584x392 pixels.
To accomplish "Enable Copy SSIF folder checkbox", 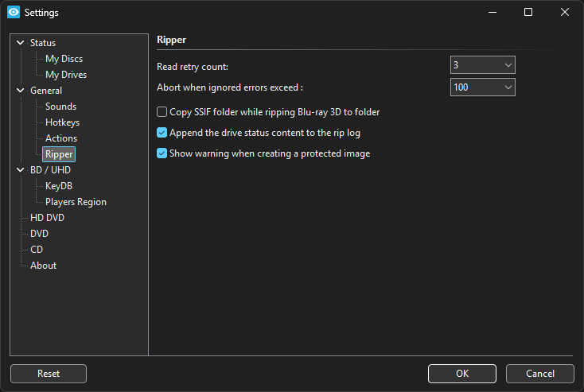I will point(162,112).
